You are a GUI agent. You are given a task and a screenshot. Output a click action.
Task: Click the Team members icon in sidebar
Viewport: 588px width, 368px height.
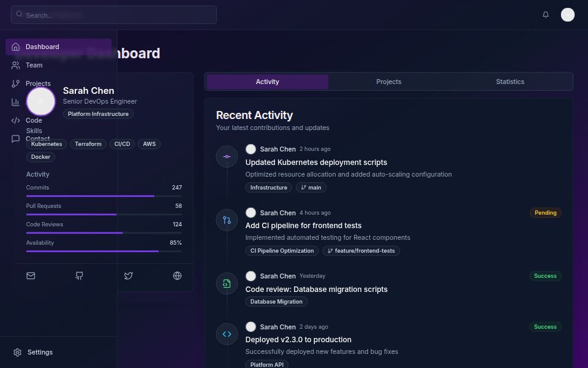click(15, 65)
